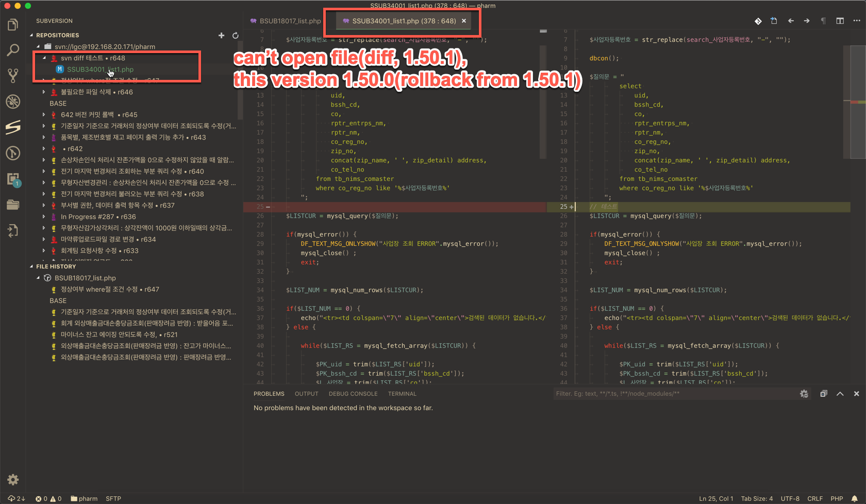Open the Debug view with bug icon
Image resolution: width=866 pixels, height=504 pixels.
point(13,102)
